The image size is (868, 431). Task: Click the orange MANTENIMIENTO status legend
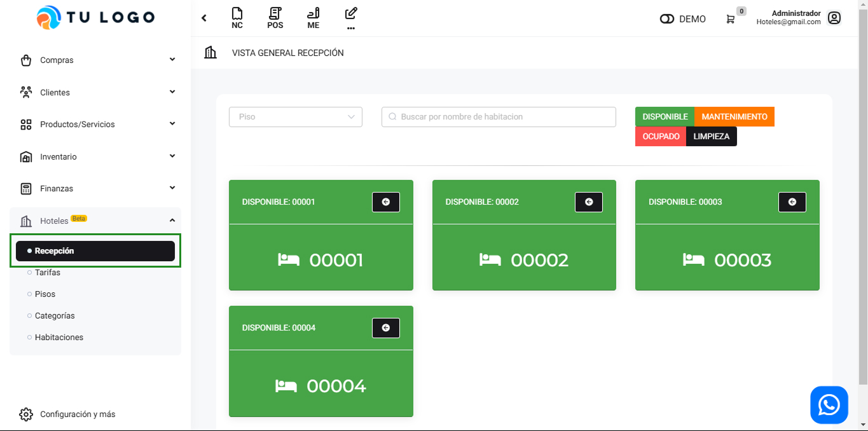734,117
